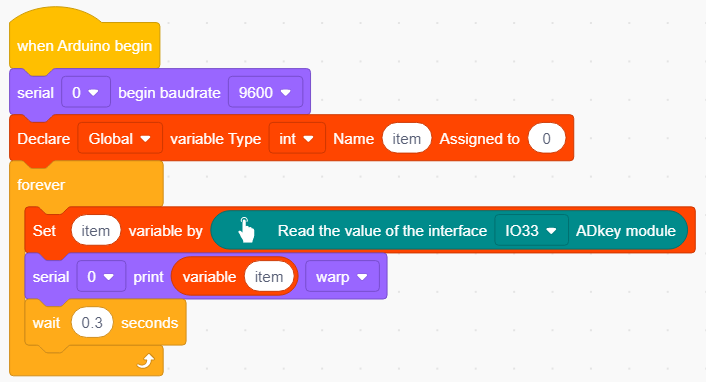Click the 0.3 seconds wait input
The width and height of the screenshot is (706, 382).
pyautogui.click(x=92, y=322)
